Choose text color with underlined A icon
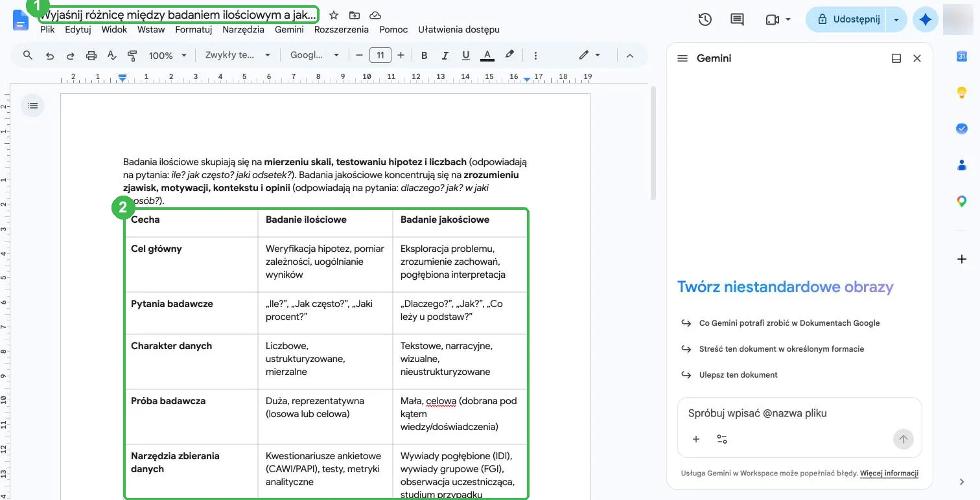Image resolution: width=980 pixels, height=500 pixels. [x=487, y=56]
